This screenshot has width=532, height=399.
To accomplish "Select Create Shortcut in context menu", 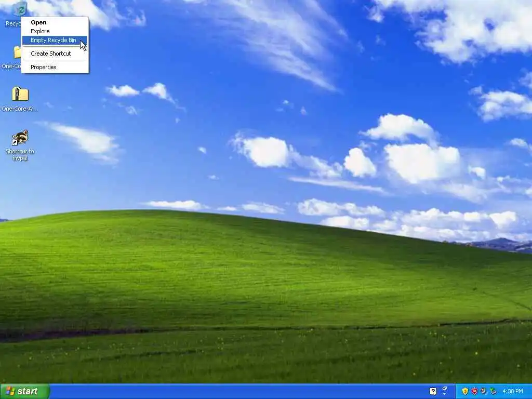I will pos(55,54).
